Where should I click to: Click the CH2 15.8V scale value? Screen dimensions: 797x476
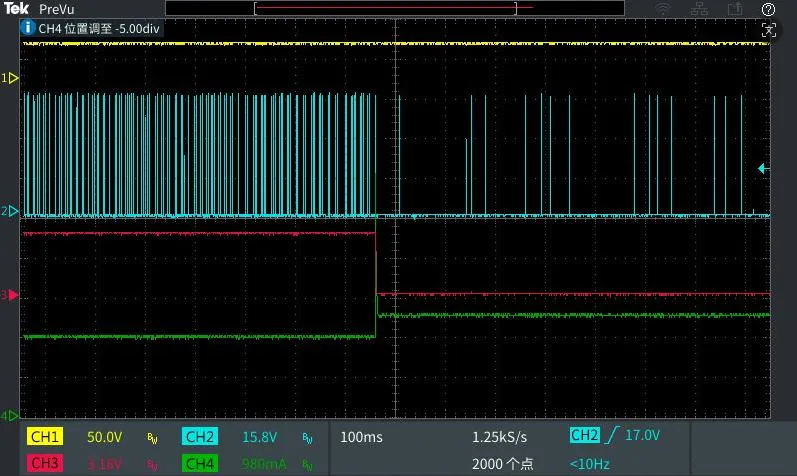259,437
